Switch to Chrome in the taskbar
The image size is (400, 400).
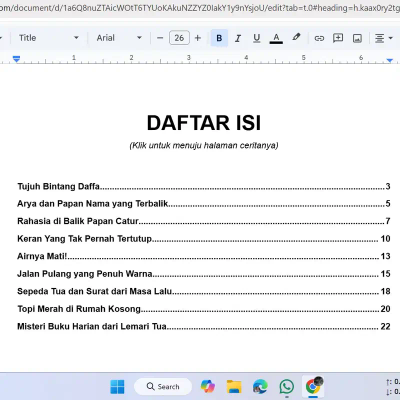[x=313, y=387]
